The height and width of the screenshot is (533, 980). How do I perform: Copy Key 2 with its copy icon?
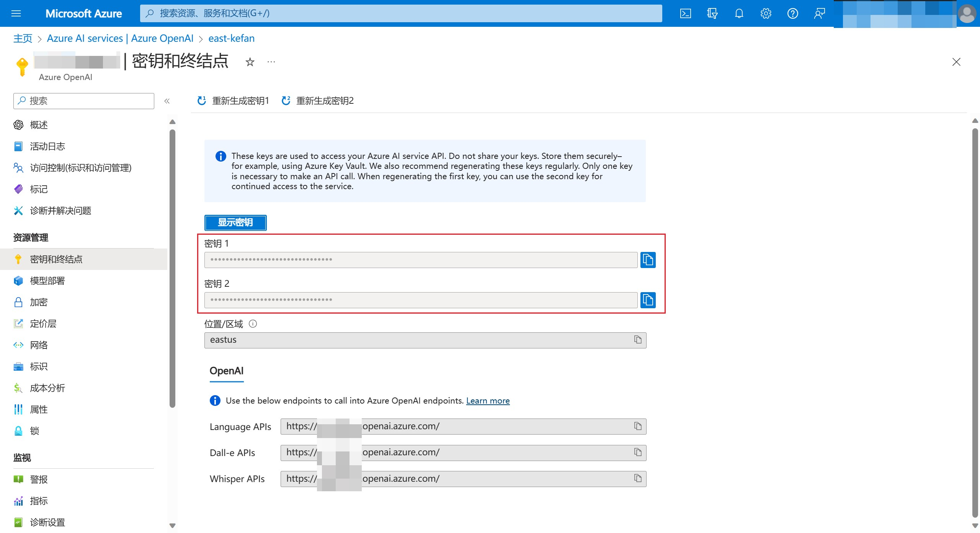(x=648, y=300)
